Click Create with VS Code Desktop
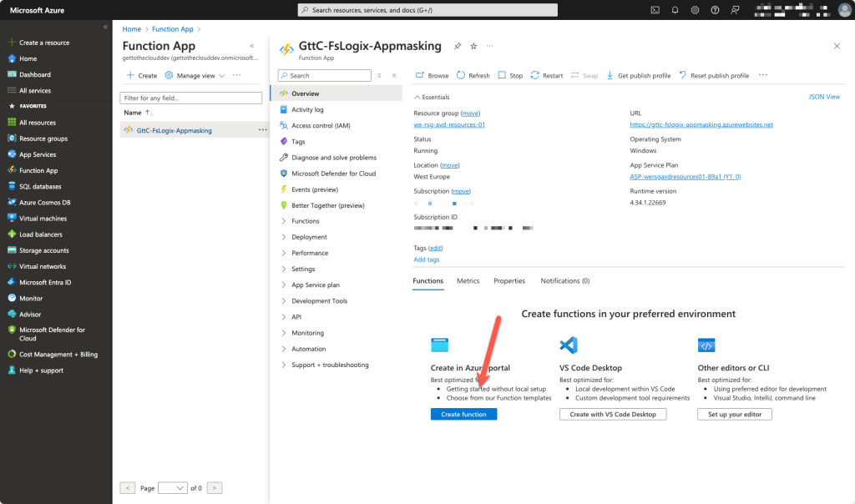Viewport: 855px width, 504px height. (613, 414)
